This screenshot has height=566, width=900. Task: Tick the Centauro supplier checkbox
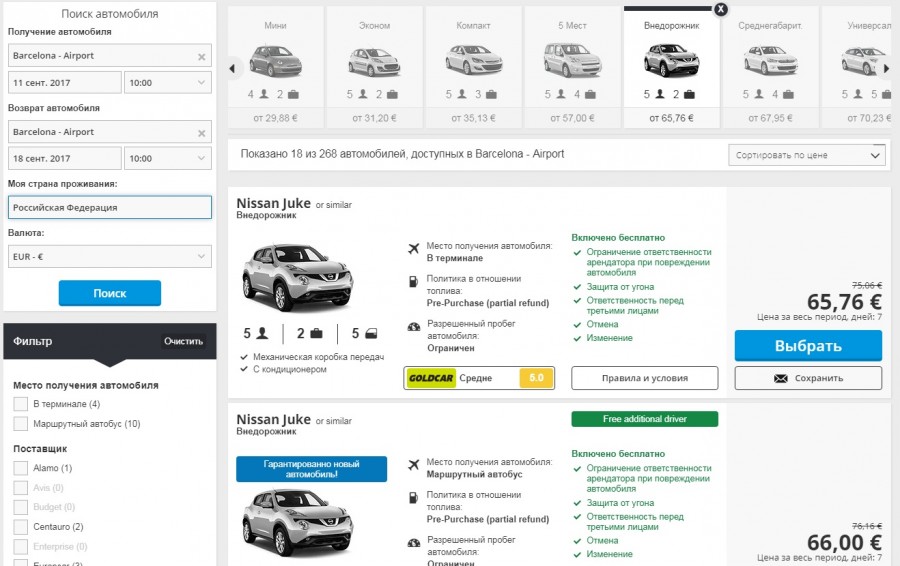20,527
